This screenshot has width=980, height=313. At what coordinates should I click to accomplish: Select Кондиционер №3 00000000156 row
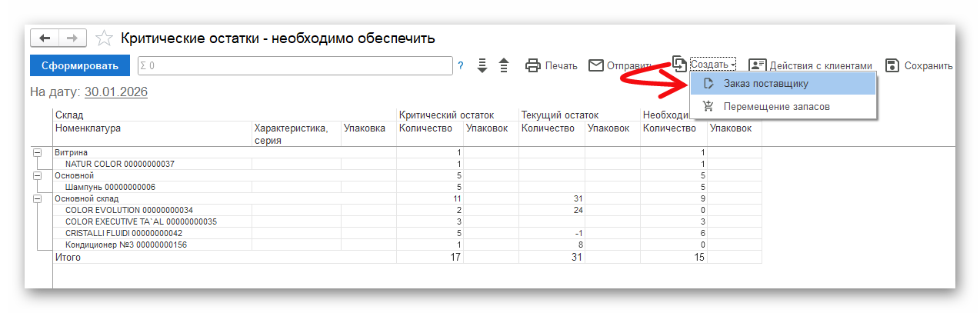coord(408,245)
